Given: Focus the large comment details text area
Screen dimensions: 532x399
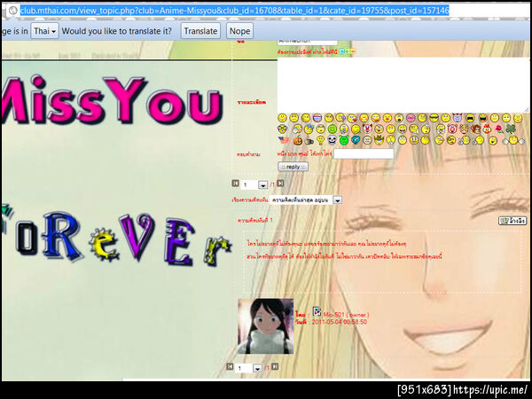Looking at the screenshot, I should pos(403,85).
